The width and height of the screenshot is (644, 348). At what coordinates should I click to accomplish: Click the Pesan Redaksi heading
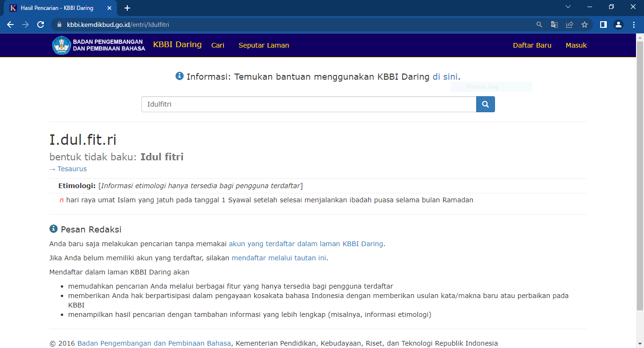pyautogui.click(x=91, y=230)
